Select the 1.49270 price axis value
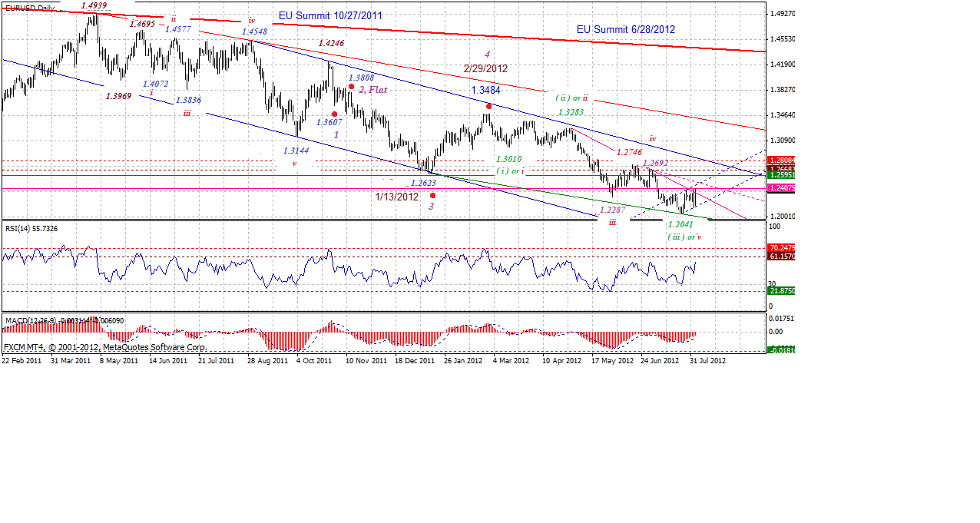The image size is (980, 523). point(784,14)
